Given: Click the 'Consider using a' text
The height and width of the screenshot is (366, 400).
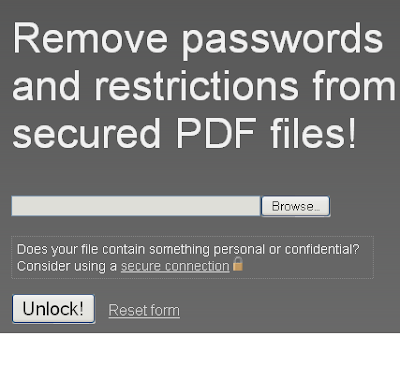Looking at the screenshot, I should 67,266.
